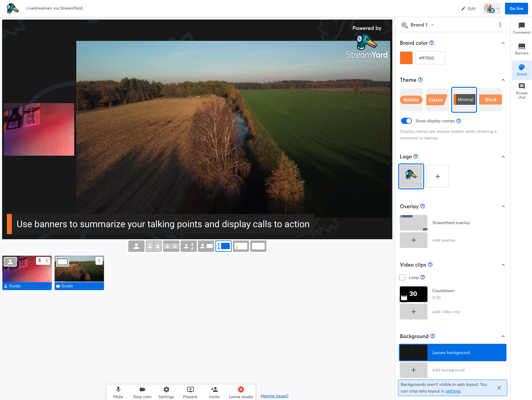Click the Invite guest icon
This screenshot has height=400, width=532.
point(214,389)
